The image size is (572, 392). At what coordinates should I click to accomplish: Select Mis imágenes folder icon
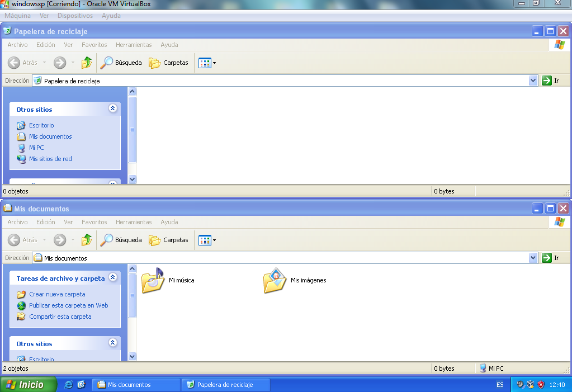point(275,280)
